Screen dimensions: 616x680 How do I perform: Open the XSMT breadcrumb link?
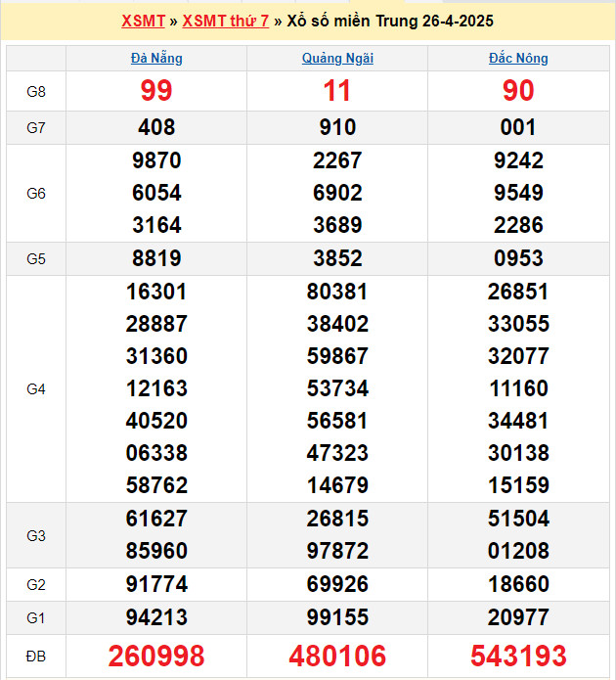pyautogui.click(x=143, y=21)
